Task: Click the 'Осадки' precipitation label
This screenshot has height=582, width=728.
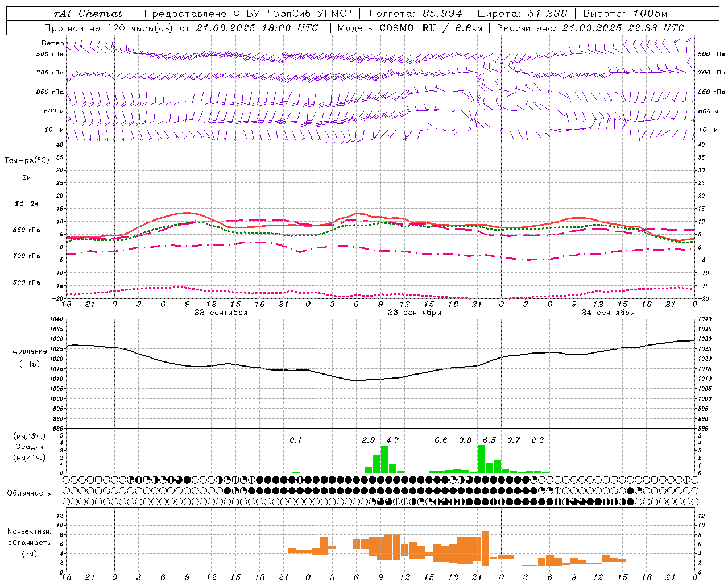Action: (30, 447)
